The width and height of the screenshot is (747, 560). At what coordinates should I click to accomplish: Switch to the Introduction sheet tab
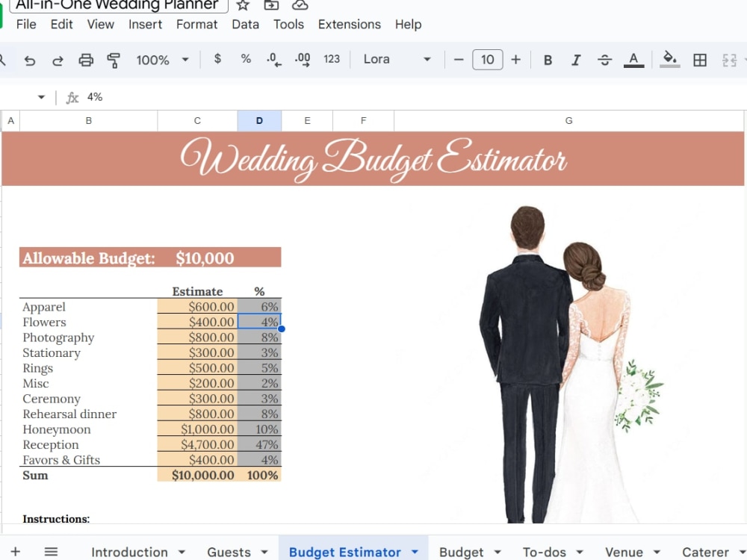(129, 552)
